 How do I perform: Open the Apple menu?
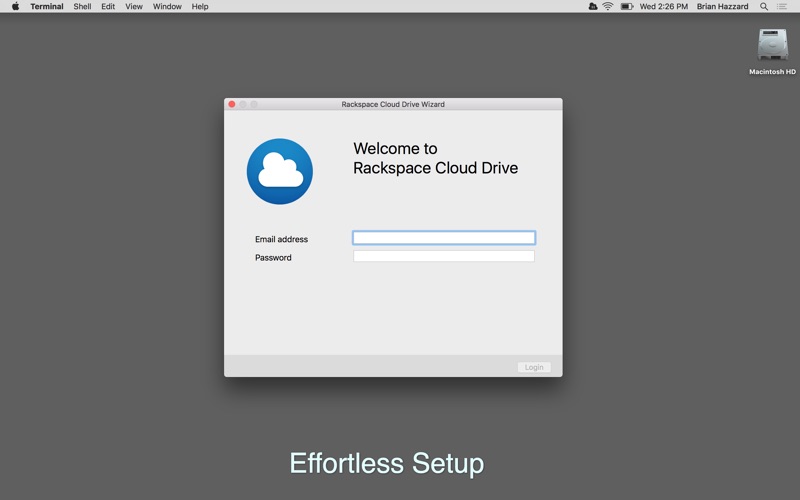click(15, 6)
